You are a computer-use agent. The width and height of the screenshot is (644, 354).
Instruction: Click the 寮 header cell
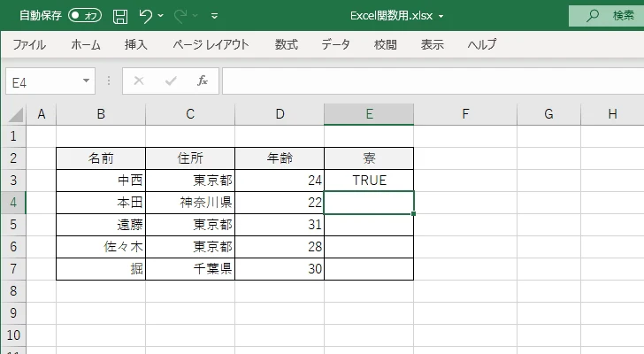(x=369, y=158)
